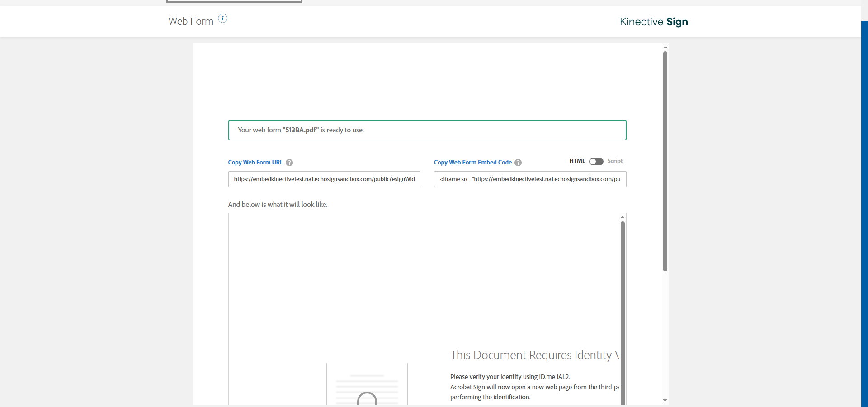The height and width of the screenshot is (407, 868).
Task: Select the iframe embed code text field
Action: [530, 179]
